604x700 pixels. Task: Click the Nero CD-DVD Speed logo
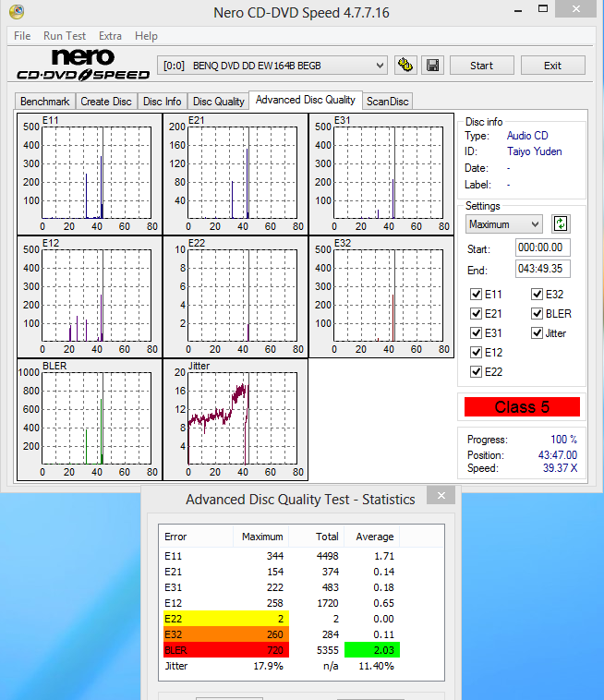point(83,66)
